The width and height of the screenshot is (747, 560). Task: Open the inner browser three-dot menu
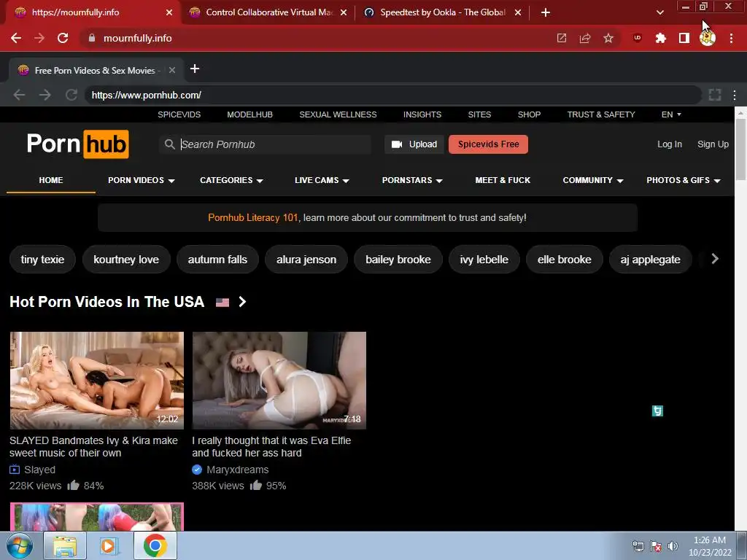point(735,95)
